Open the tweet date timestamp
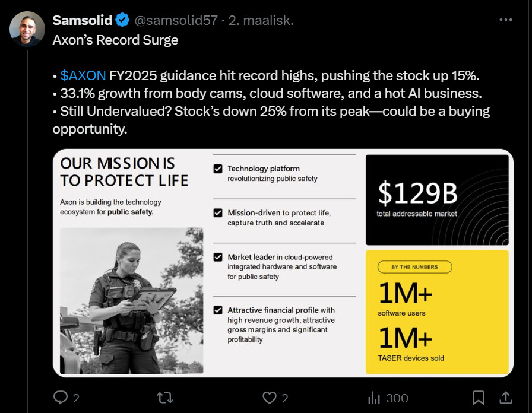Image resolution: width=532 pixels, height=413 pixels. [x=262, y=20]
